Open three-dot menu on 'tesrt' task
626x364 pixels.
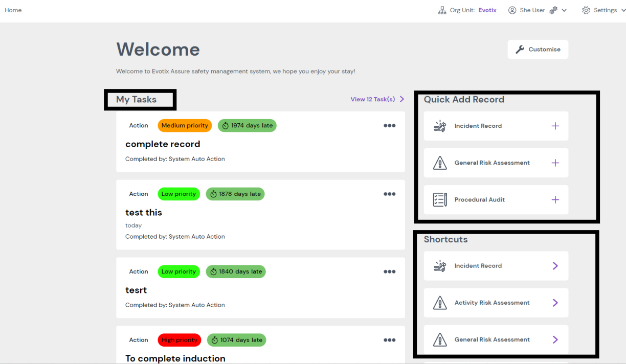389,272
